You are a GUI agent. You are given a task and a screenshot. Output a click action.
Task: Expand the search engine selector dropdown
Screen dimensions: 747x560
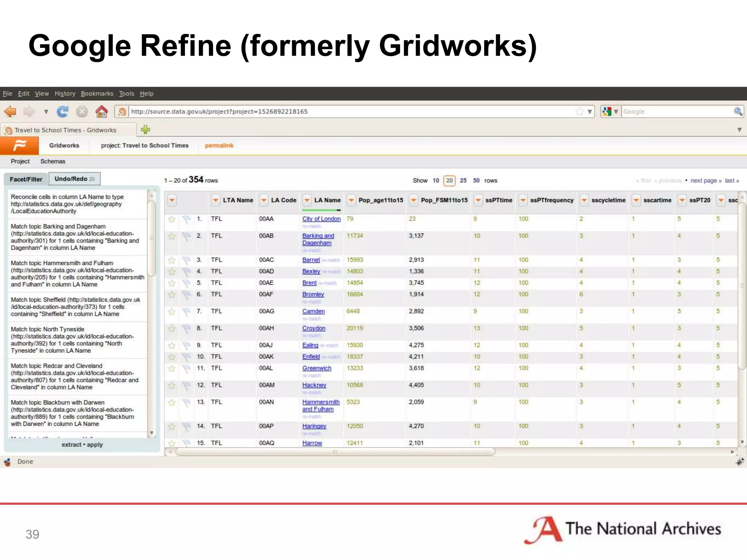pos(616,112)
